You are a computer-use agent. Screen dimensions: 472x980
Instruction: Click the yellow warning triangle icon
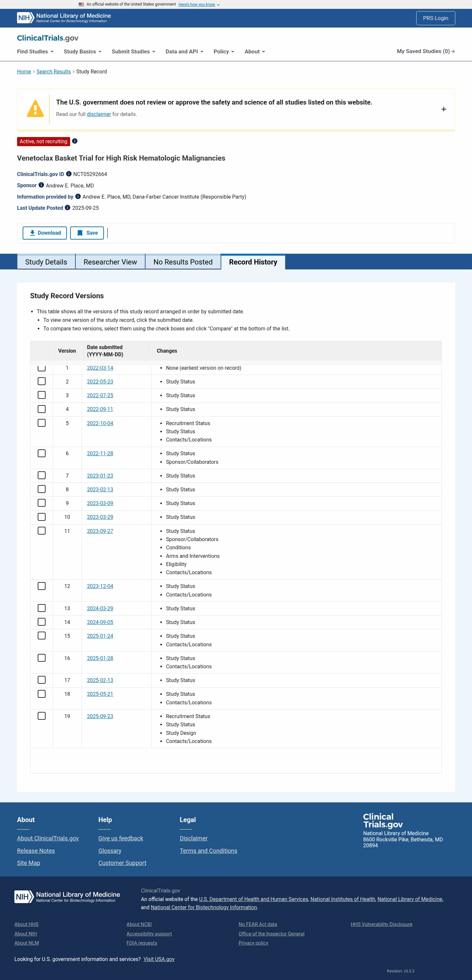[35, 109]
